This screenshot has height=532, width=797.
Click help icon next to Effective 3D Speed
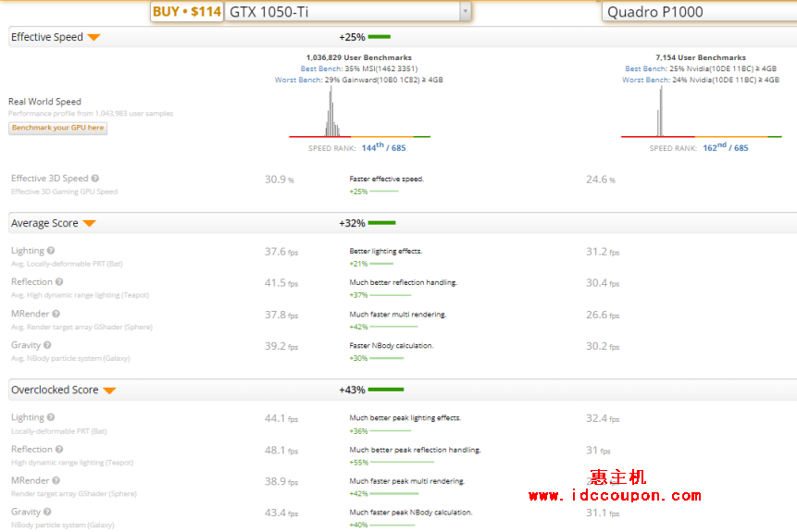tap(95, 179)
